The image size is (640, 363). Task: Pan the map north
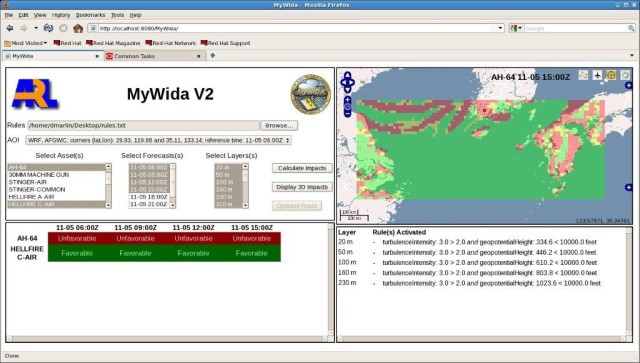click(347, 75)
